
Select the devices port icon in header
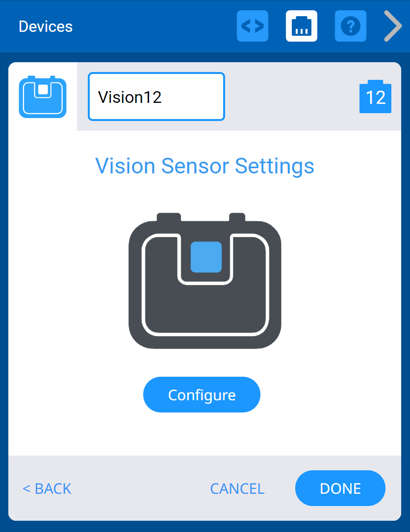[302, 26]
